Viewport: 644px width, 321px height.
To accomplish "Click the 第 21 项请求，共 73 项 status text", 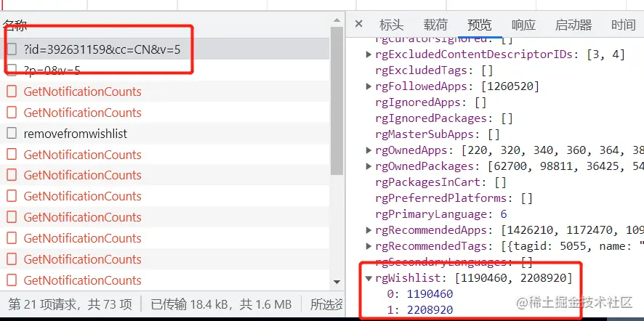I will (71, 304).
